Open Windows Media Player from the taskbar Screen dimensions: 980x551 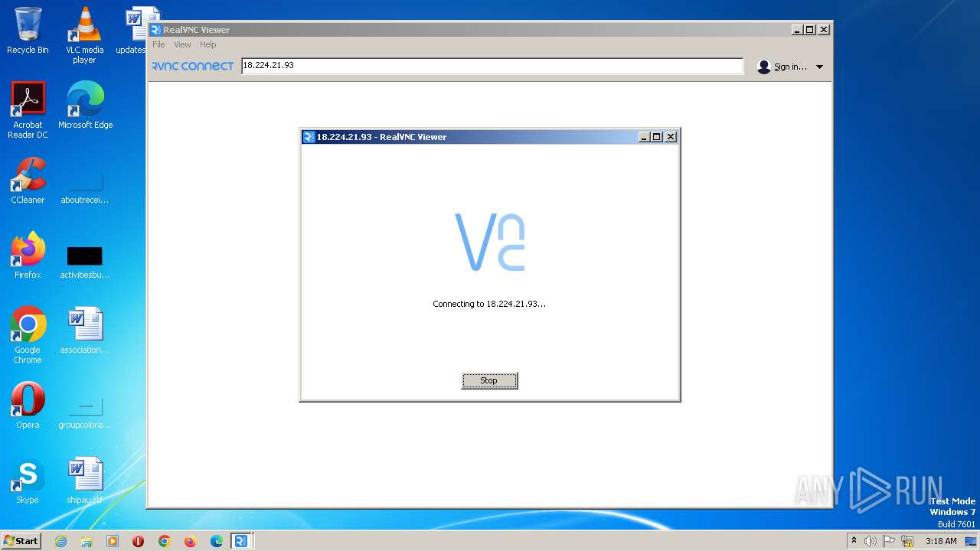[113, 541]
